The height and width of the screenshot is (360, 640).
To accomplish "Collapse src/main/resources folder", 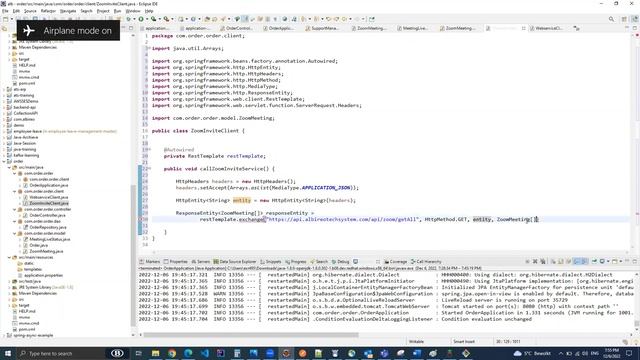I will pos(9,257).
